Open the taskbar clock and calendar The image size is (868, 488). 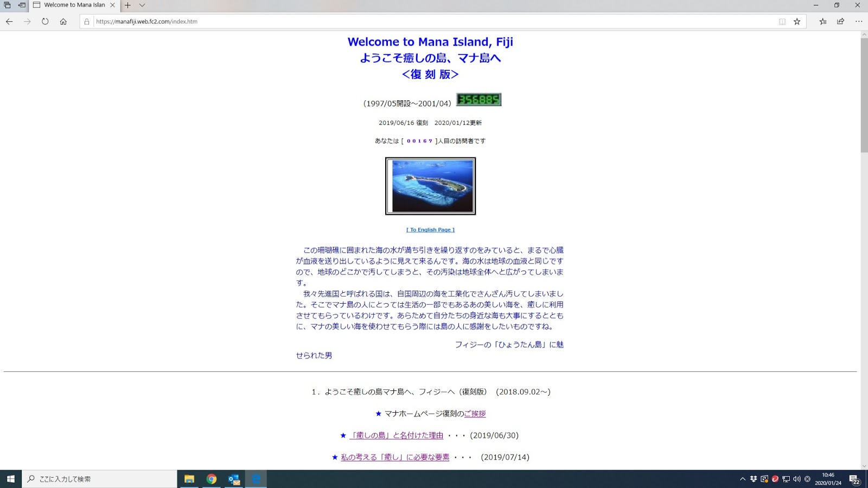point(828,479)
